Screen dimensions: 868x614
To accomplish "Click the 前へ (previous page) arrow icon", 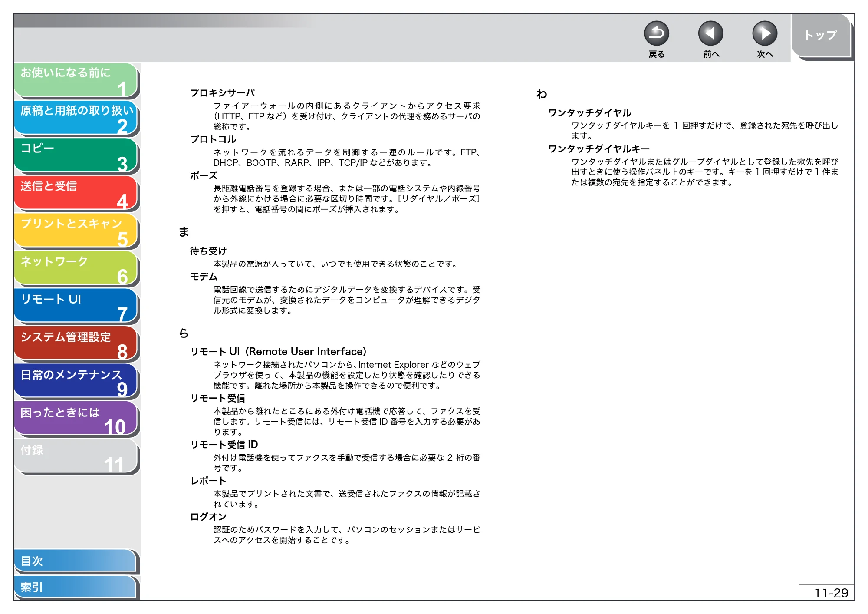I will [x=710, y=33].
